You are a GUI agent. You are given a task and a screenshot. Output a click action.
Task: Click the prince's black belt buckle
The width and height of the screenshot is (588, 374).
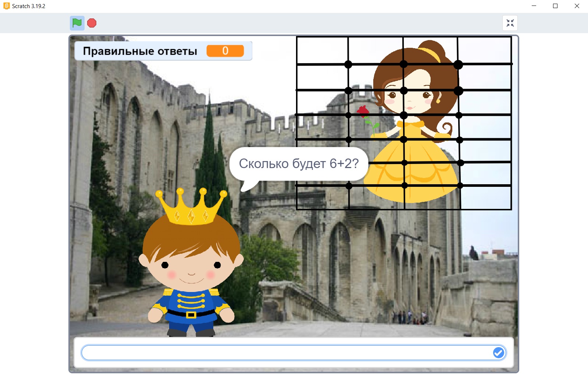191,315
